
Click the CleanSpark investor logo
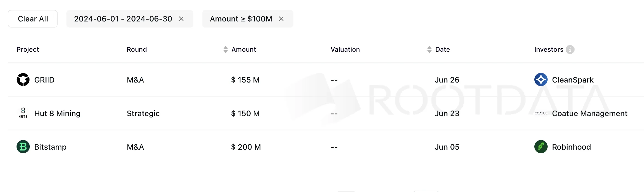[x=541, y=80]
